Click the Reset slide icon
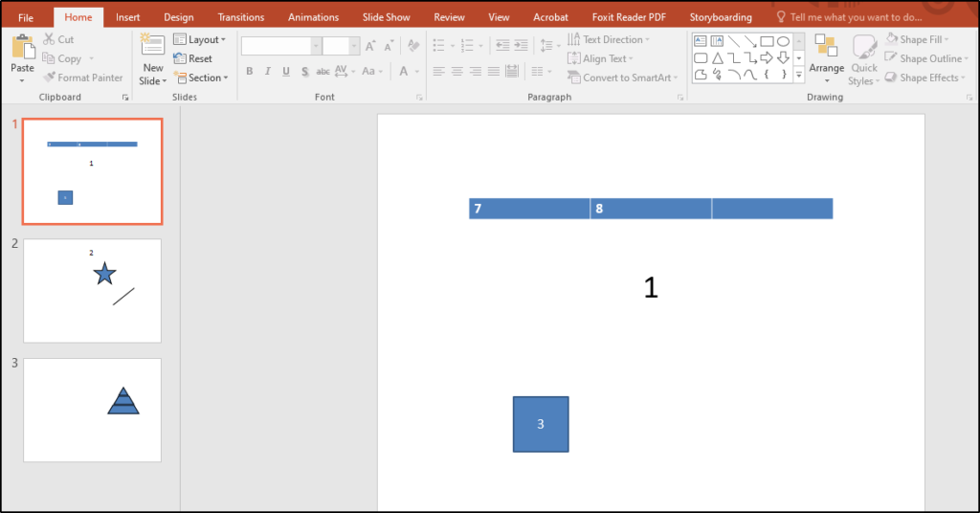980x513 pixels. click(x=193, y=58)
